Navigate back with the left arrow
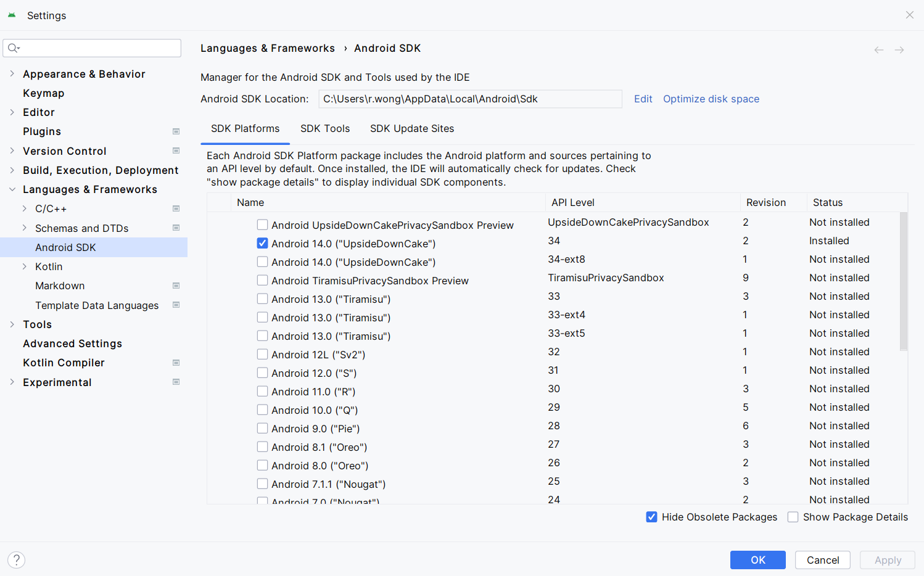The width and height of the screenshot is (924, 576). coord(879,50)
